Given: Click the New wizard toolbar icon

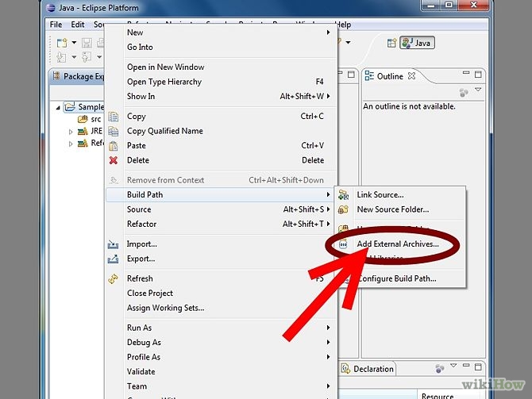Looking at the screenshot, I should point(62,43).
